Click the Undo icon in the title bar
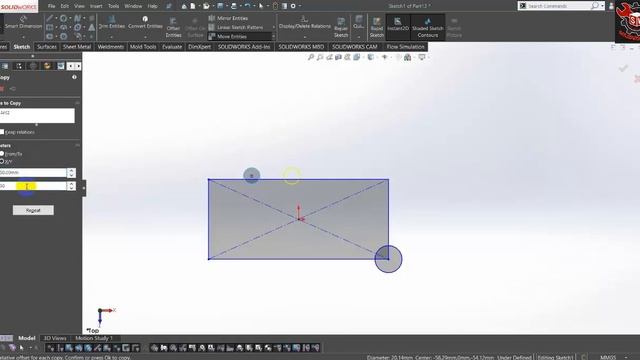 coord(247,6)
